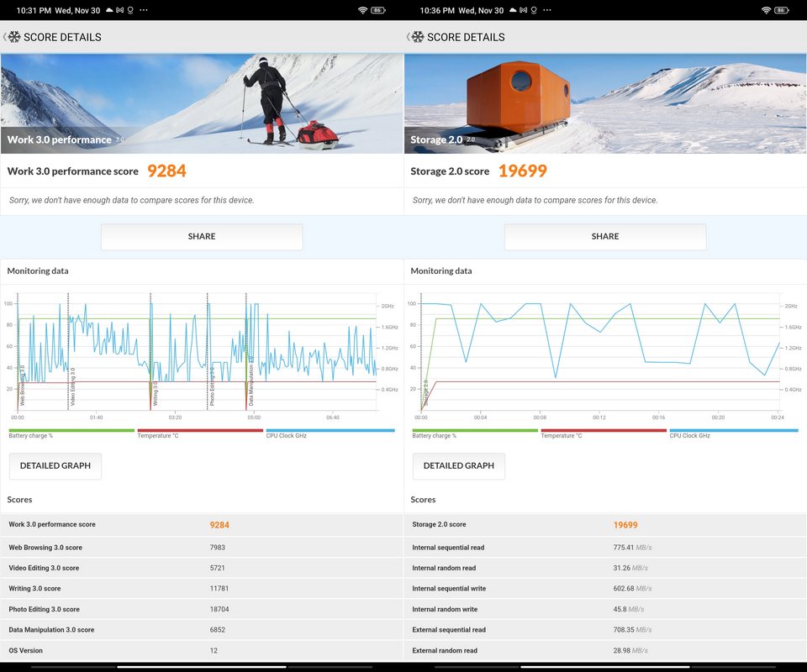This screenshot has width=807, height=672.
Task: Tap the Video Editing 3.0 marker in Work chart
Action: pos(72,386)
